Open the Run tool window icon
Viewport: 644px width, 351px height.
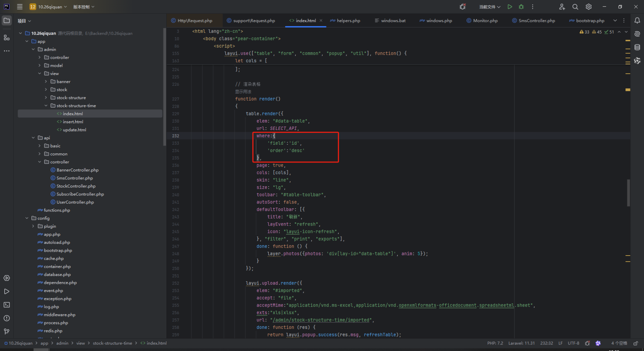click(x=6, y=291)
